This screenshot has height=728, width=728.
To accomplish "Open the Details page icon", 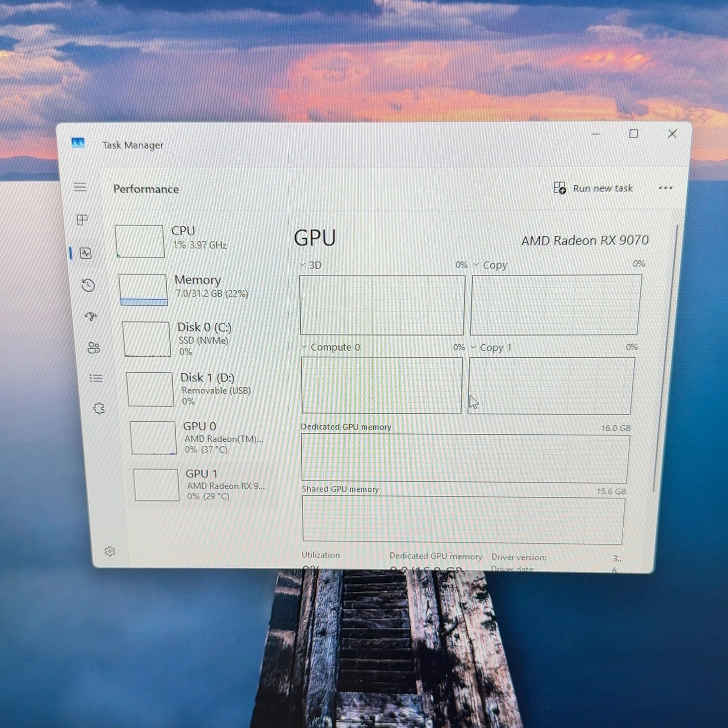I will [96, 378].
